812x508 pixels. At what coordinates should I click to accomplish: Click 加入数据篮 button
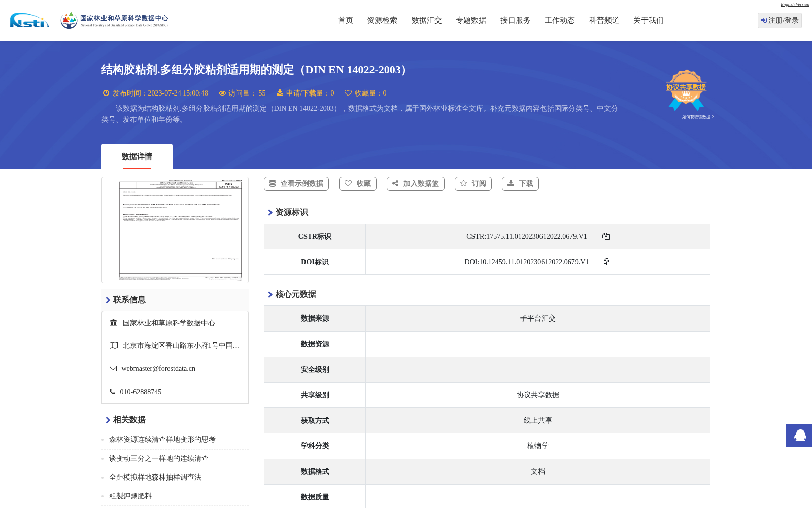(416, 184)
